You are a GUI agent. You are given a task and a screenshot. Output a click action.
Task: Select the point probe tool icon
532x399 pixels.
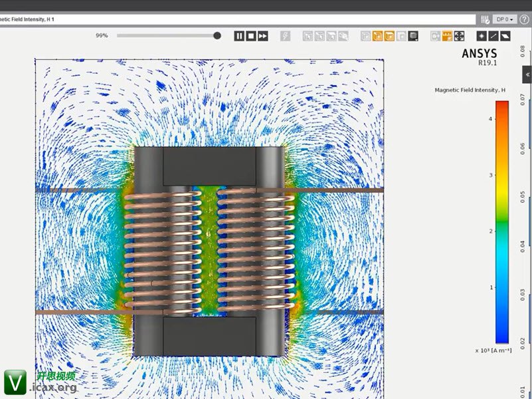(x=482, y=36)
